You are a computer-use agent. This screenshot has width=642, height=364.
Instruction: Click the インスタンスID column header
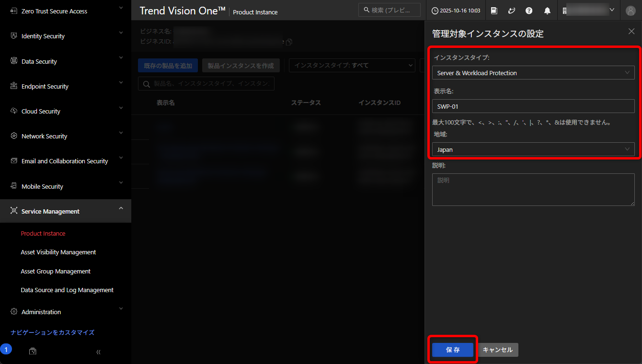tap(379, 103)
